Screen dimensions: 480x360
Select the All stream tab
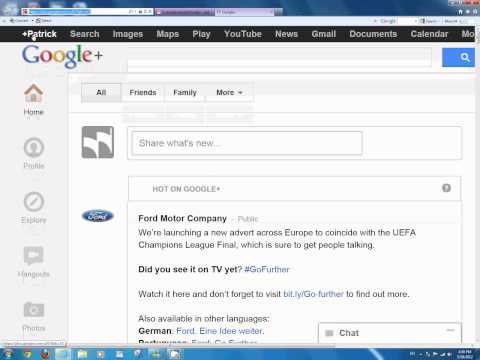click(101, 92)
